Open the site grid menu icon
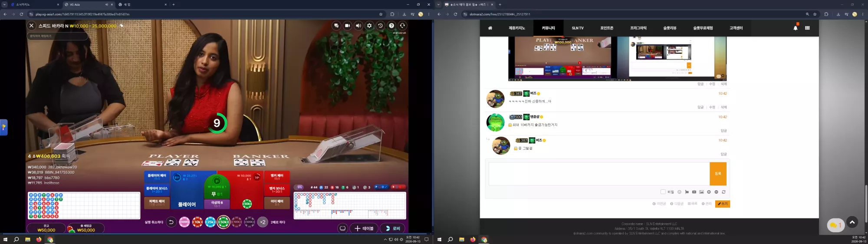This screenshot has height=244, width=868. click(807, 28)
